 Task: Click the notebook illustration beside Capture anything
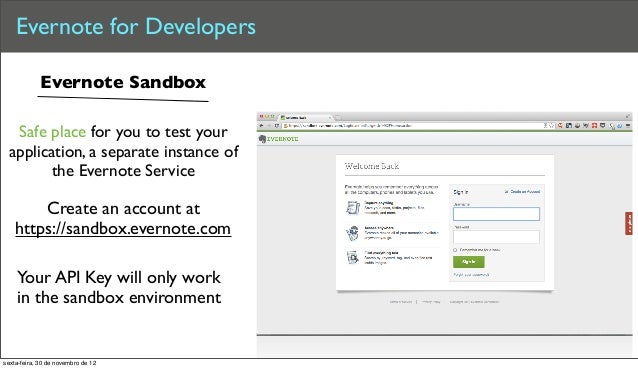[x=353, y=207]
